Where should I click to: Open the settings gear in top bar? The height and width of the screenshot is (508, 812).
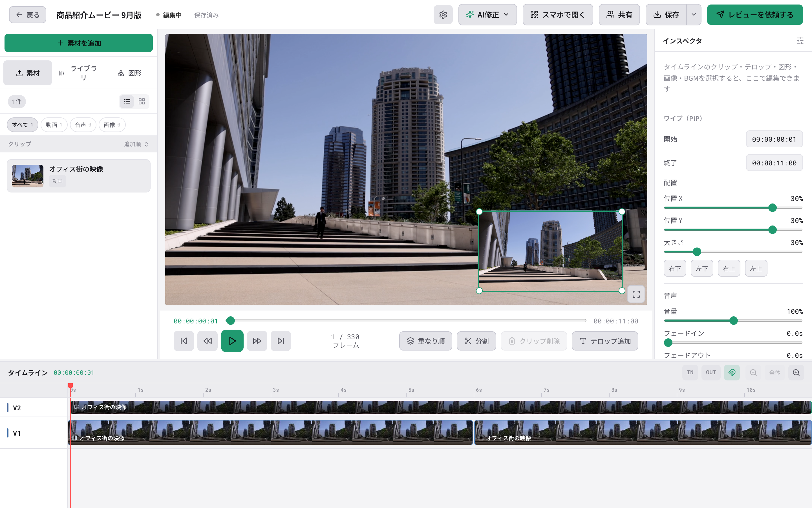pyautogui.click(x=443, y=15)
